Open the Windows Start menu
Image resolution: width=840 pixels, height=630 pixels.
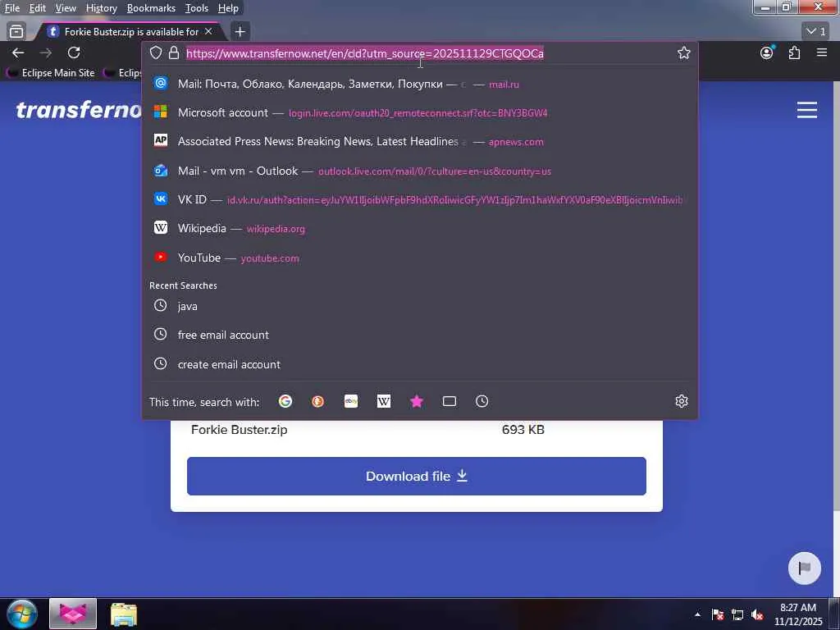[x=21, y=614]
